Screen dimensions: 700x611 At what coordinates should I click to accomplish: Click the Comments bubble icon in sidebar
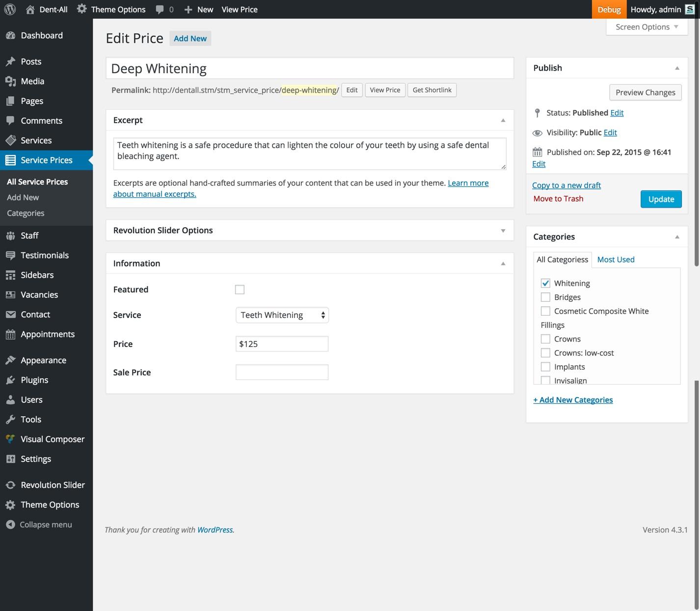[x=10, y=120]
